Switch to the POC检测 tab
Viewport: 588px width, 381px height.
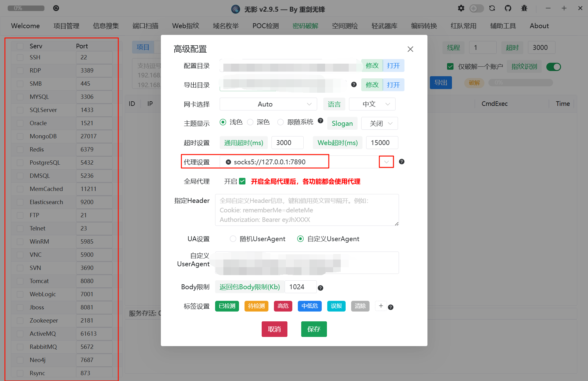click(265, 26)
